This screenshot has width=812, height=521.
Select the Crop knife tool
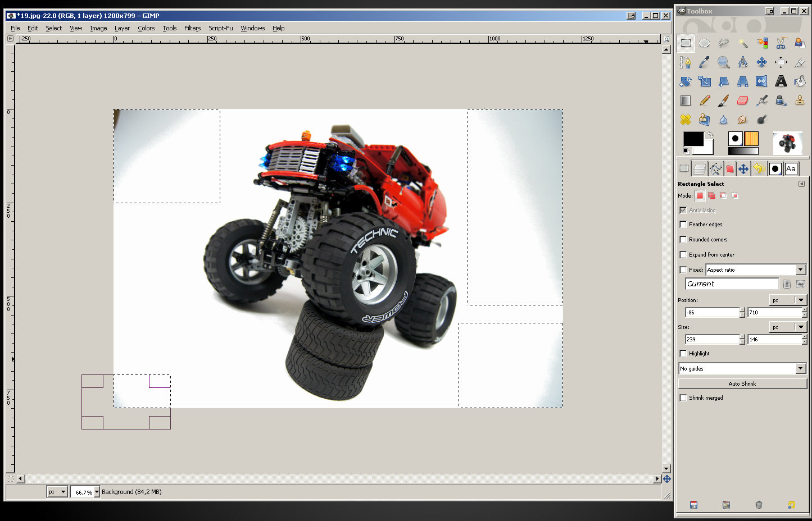[800, 62]
